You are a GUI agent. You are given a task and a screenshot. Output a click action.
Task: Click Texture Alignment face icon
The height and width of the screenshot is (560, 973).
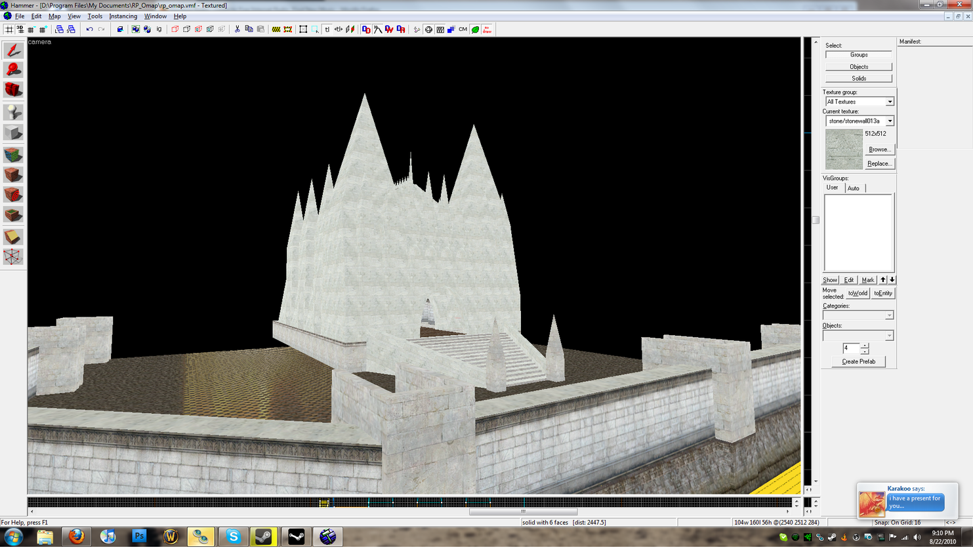pos(350,30)
